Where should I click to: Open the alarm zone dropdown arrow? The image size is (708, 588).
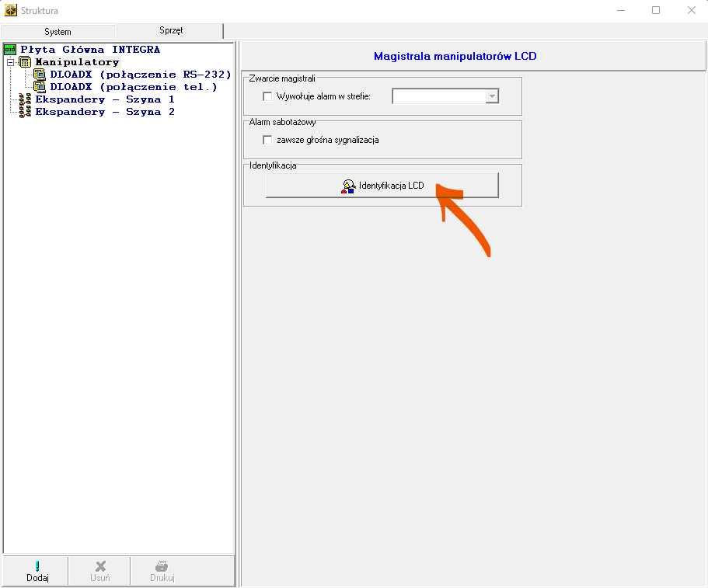click(491, 96)
